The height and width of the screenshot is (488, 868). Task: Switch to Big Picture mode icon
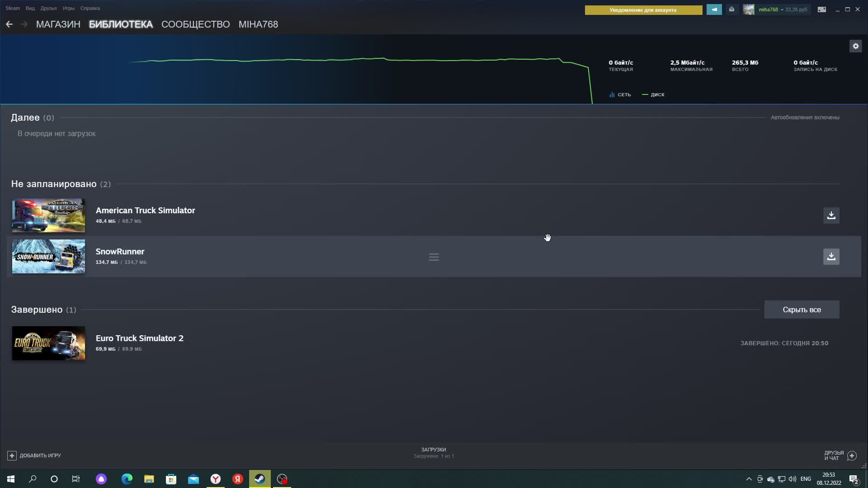[822, 9]
